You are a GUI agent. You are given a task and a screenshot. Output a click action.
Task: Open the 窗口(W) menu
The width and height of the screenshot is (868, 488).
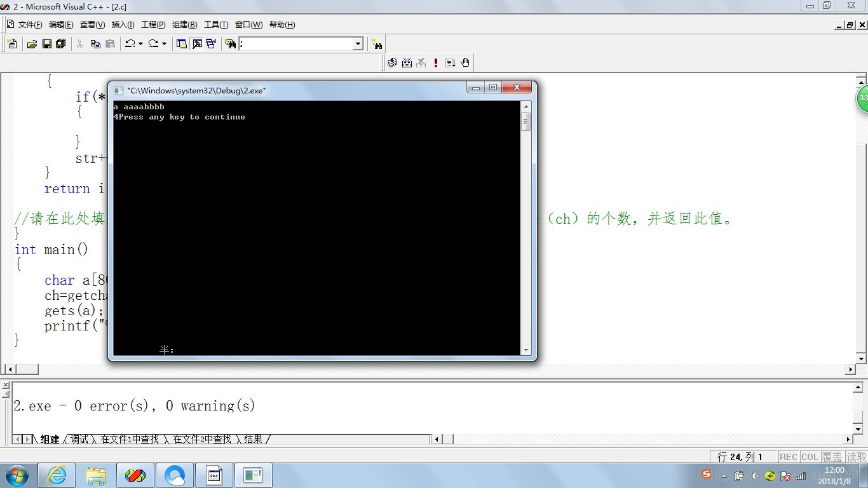tap(248, 25)
